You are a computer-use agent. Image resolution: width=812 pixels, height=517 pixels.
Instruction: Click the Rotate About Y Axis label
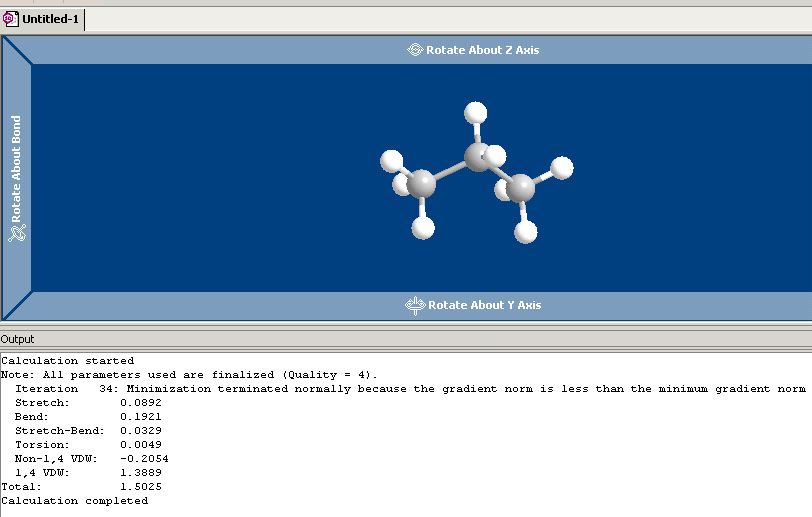[x=484, y=305]
